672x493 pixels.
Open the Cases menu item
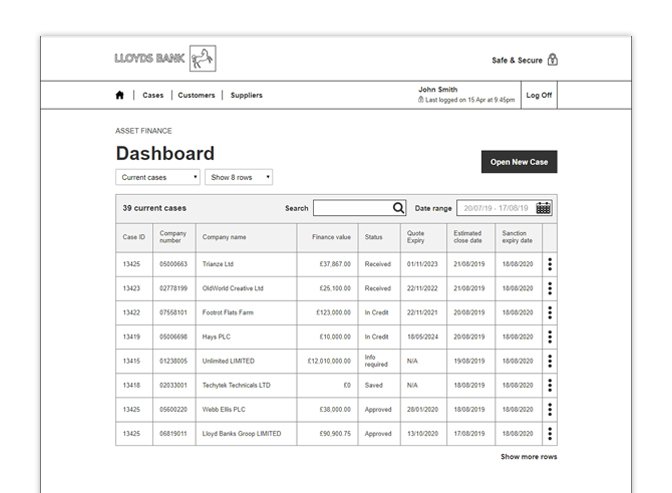click(153, 95)
